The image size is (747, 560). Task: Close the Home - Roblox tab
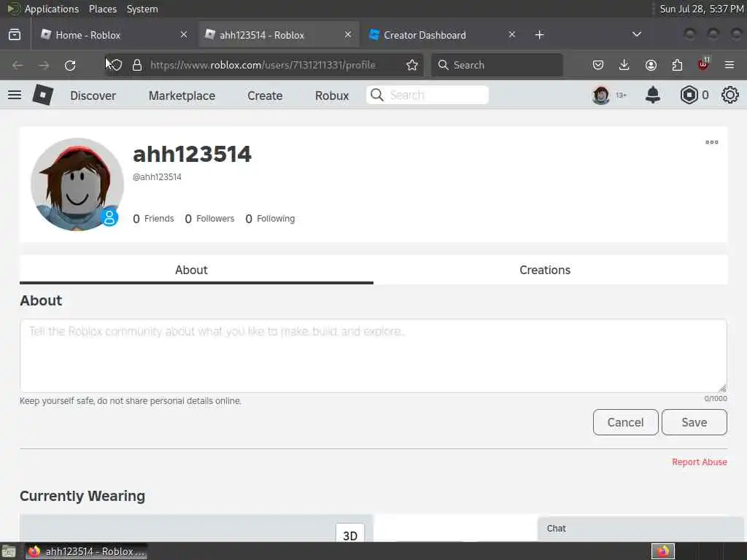click(184, 34)
